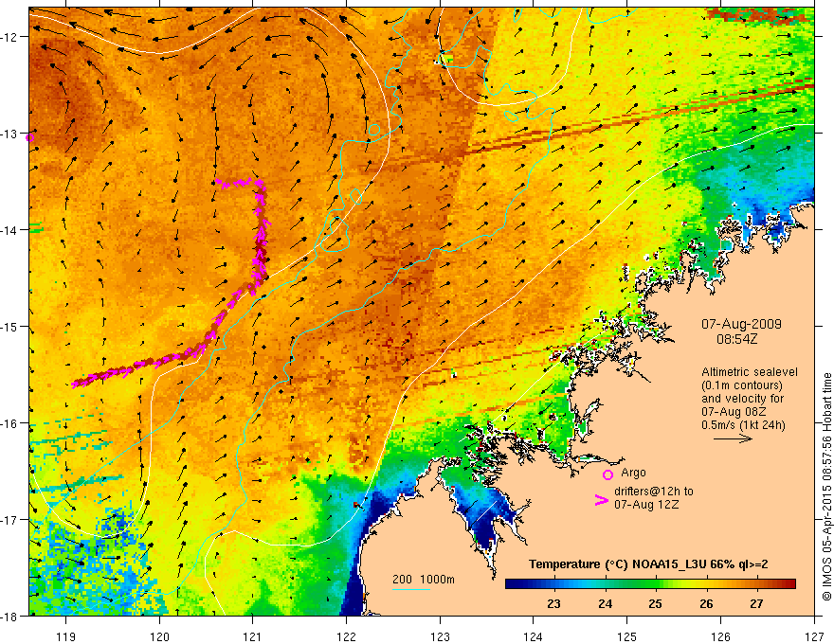Click the longitude label 125
The image size is (834, 644).
point(627,636)
